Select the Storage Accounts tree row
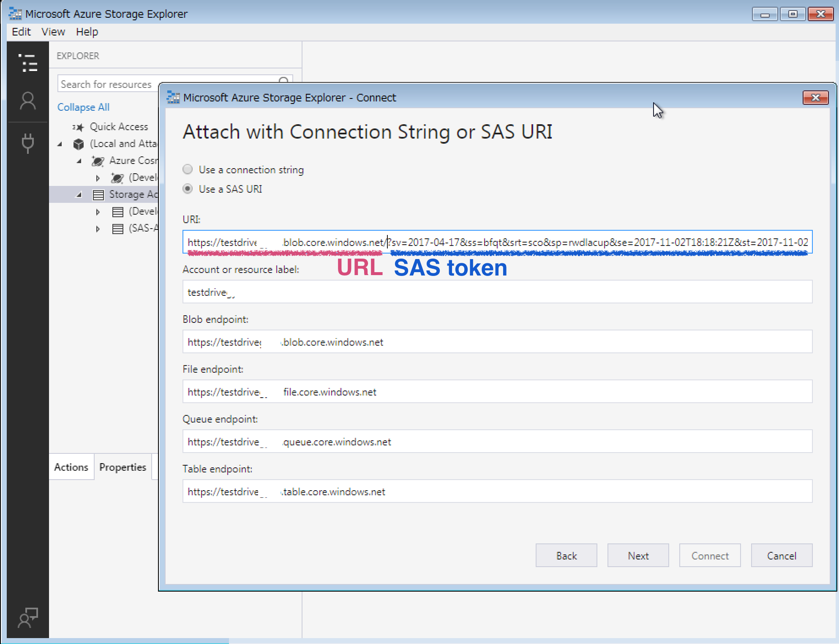 point(104,195)
